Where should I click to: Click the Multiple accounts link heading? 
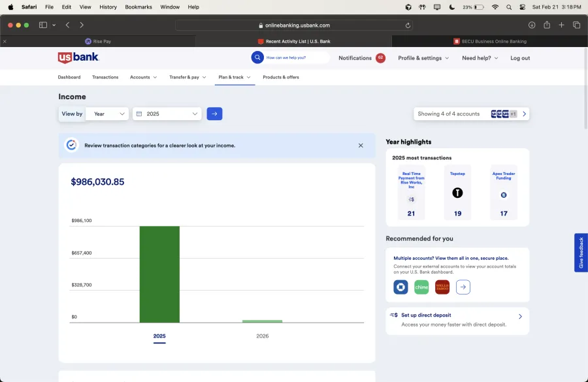coord(451,259)
